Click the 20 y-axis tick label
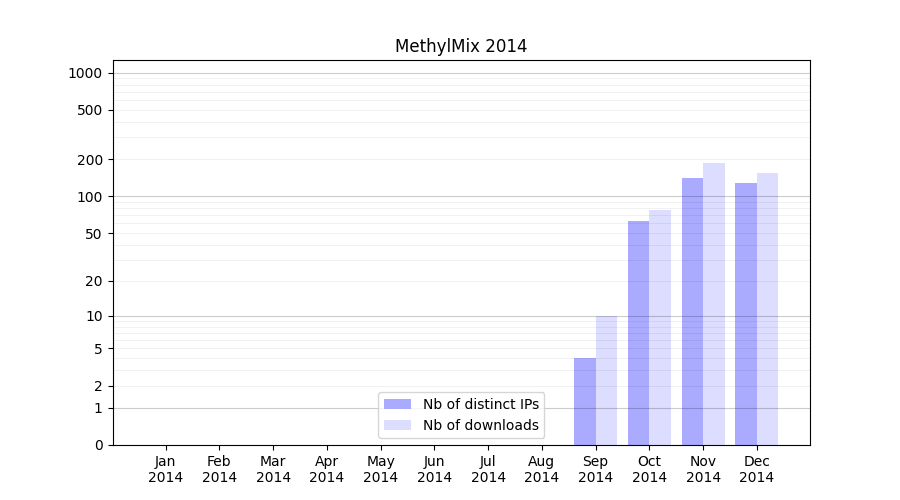The height and width of the screenshot is (500, 900). [x=93, y=281]
